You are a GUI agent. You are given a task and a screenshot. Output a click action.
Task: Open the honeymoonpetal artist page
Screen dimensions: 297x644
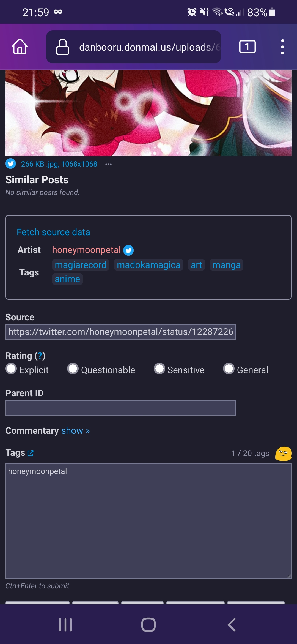[86, 250]
